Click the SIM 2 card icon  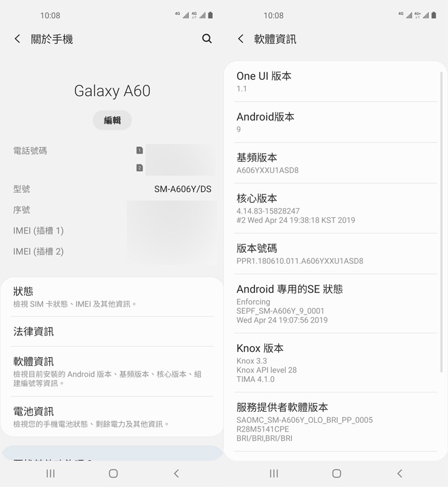(x=139, y=168)
